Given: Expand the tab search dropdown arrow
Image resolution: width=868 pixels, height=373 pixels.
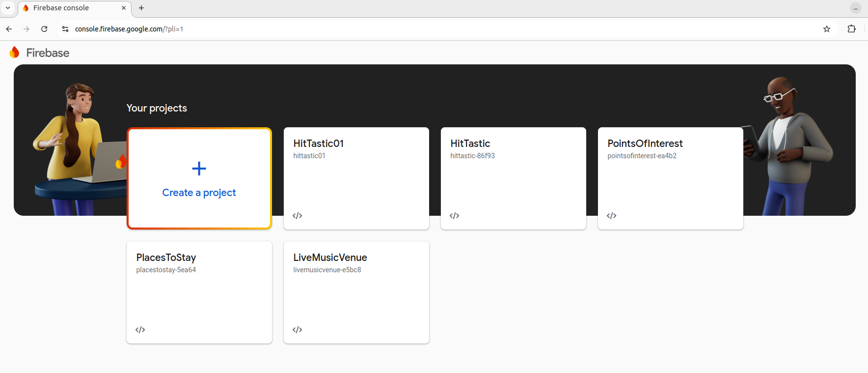Looking at the screenshot, I should (8, 8).
